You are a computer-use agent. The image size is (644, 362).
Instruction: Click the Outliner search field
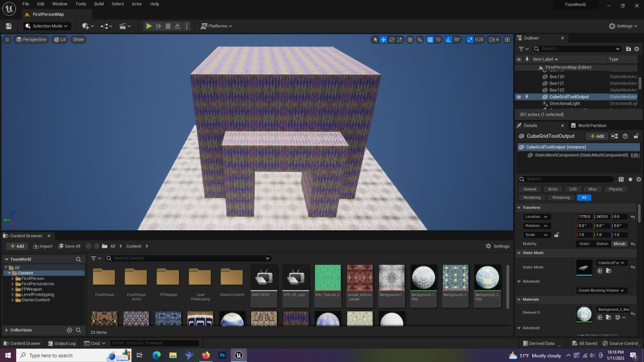coord(578,49)
